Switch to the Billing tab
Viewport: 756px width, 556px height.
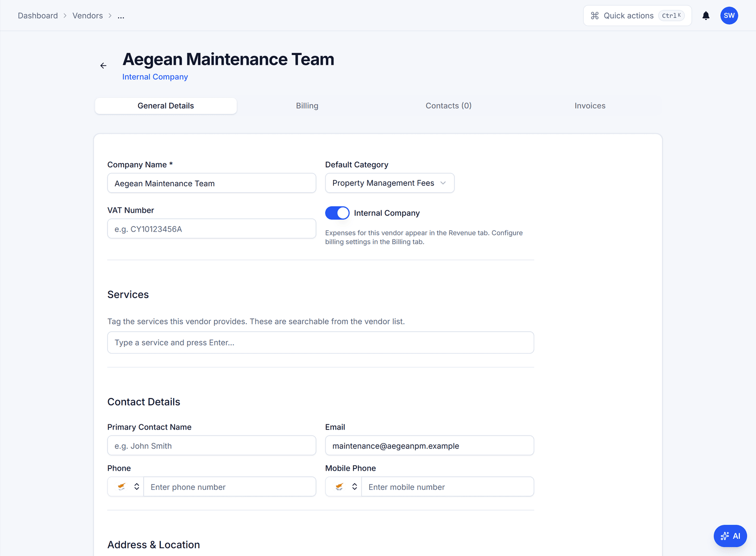pos(307,106)
